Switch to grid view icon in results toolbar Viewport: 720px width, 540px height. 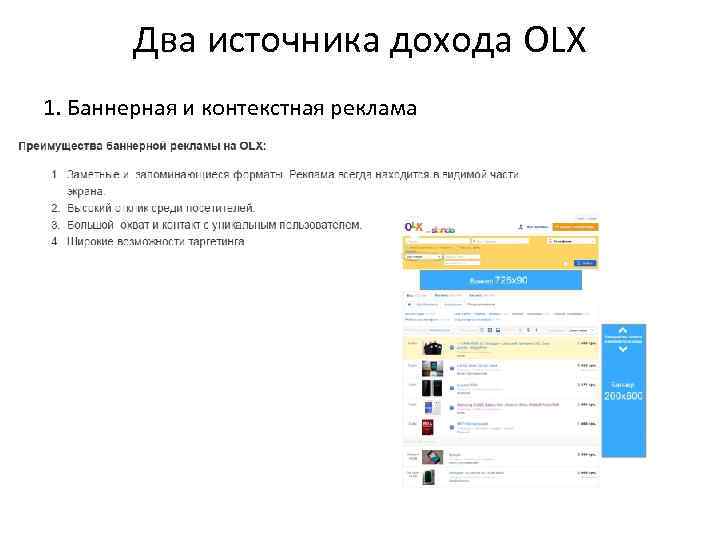490,330
